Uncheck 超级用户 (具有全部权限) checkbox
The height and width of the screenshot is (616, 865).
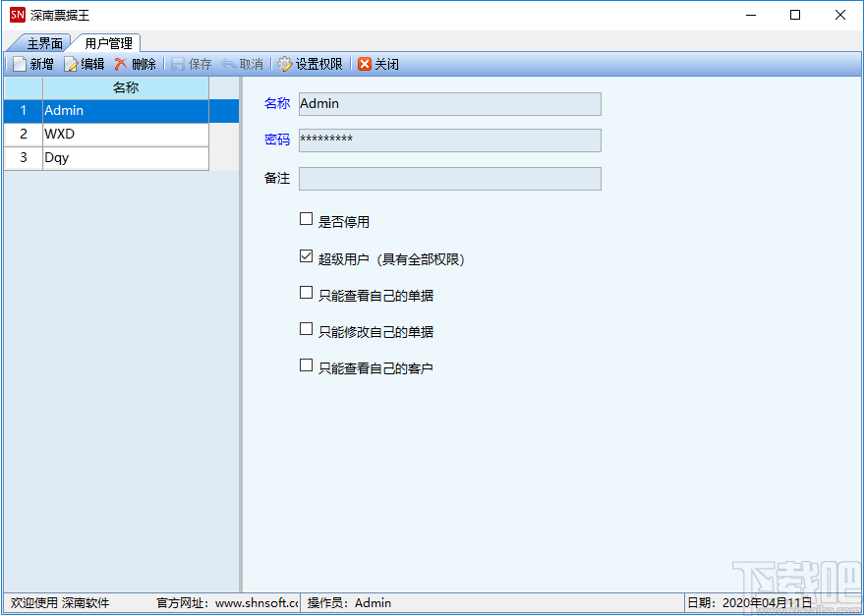pos(306,256)
